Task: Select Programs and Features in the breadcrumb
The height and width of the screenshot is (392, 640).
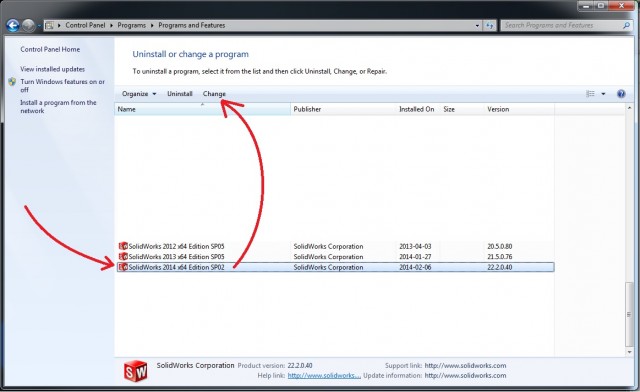Action: point(191,25)
